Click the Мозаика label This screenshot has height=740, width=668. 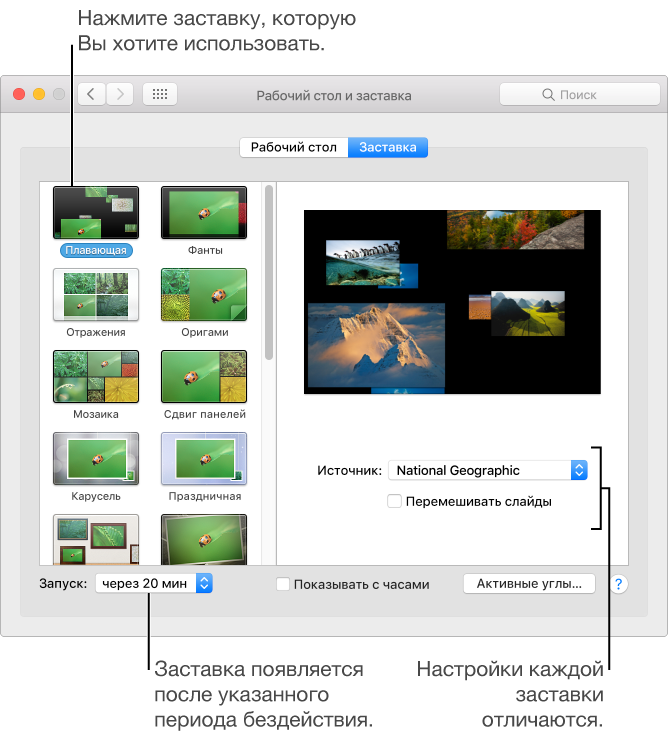tap(96, 414)
